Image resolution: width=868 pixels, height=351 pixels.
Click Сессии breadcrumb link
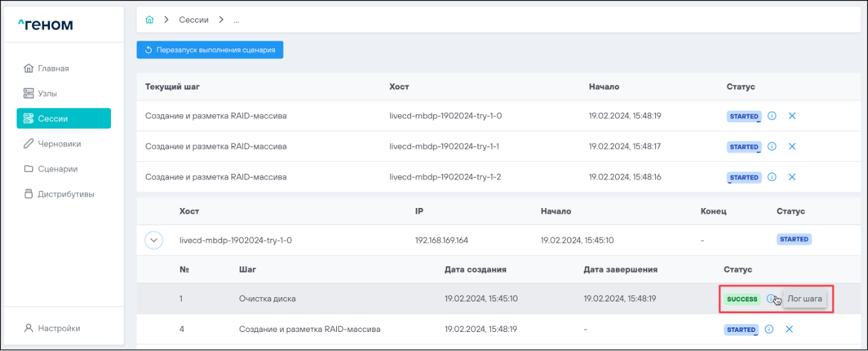click(194, 20)
